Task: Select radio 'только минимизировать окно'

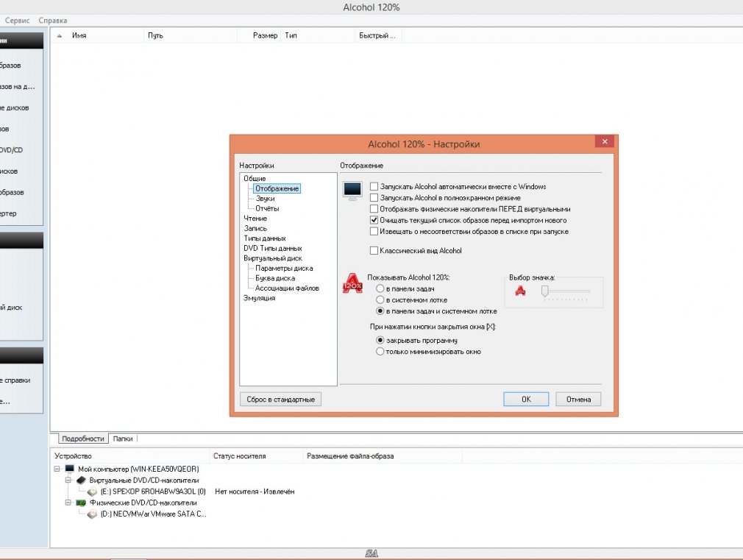Action: 380,352
